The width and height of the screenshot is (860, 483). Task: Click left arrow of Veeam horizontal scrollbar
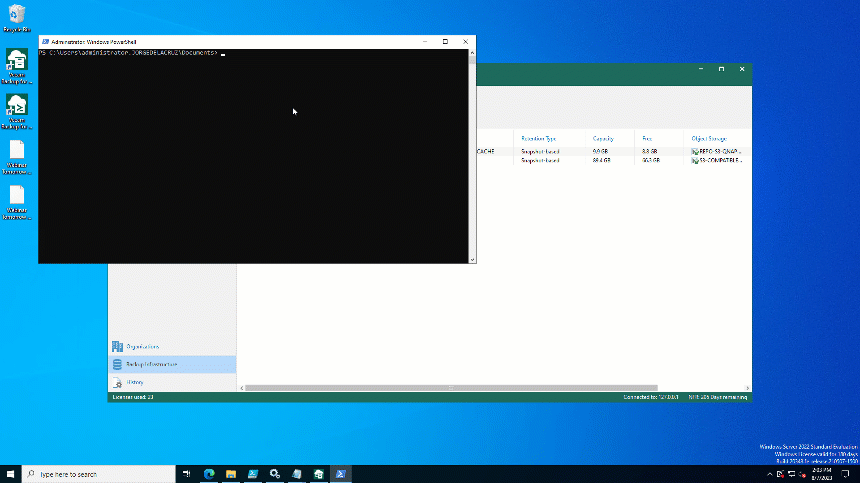coord(242,388)
